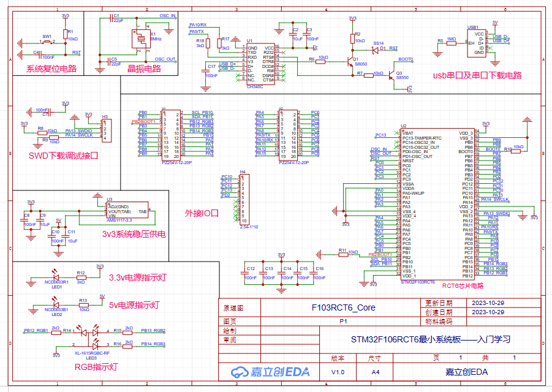Screen dimensions: 552x392
Task: Click the 外接IO口 section label
Action: pyautogui.click(x=202, y=213)
